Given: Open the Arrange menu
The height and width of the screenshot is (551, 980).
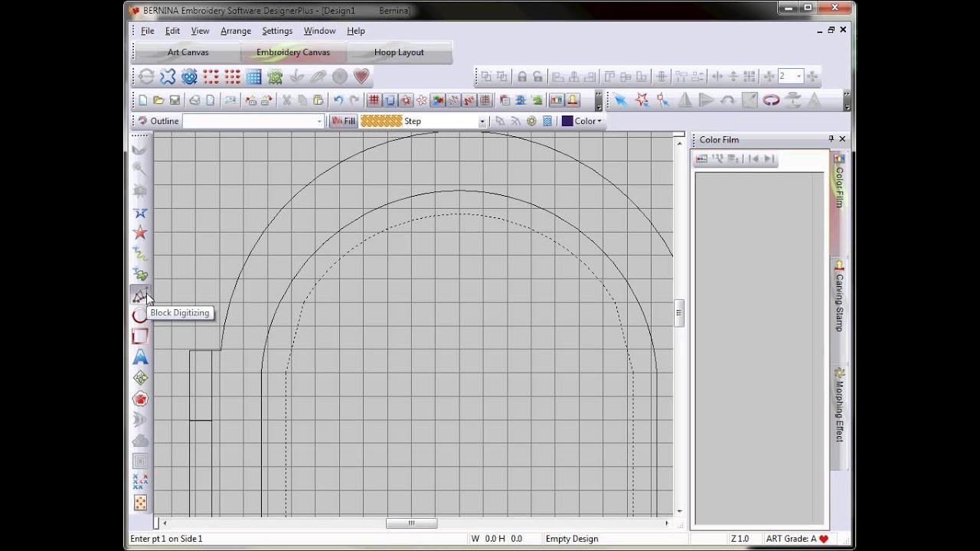Looking at the screenshot, I should point(235,31).
